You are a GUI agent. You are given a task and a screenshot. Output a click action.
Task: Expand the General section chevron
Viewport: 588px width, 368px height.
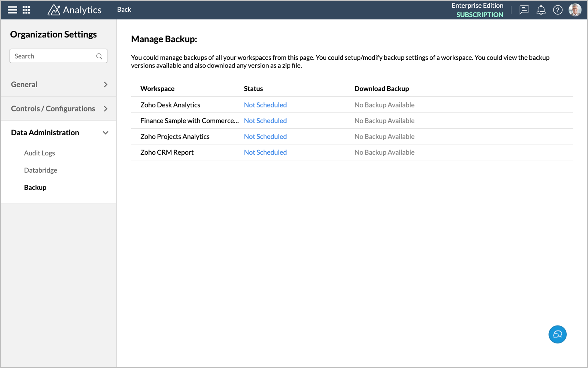106,85
